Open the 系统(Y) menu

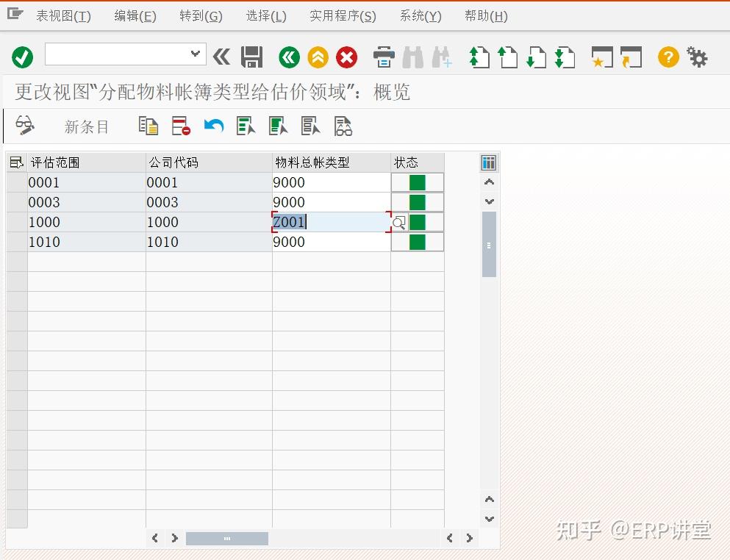point(419,15)
